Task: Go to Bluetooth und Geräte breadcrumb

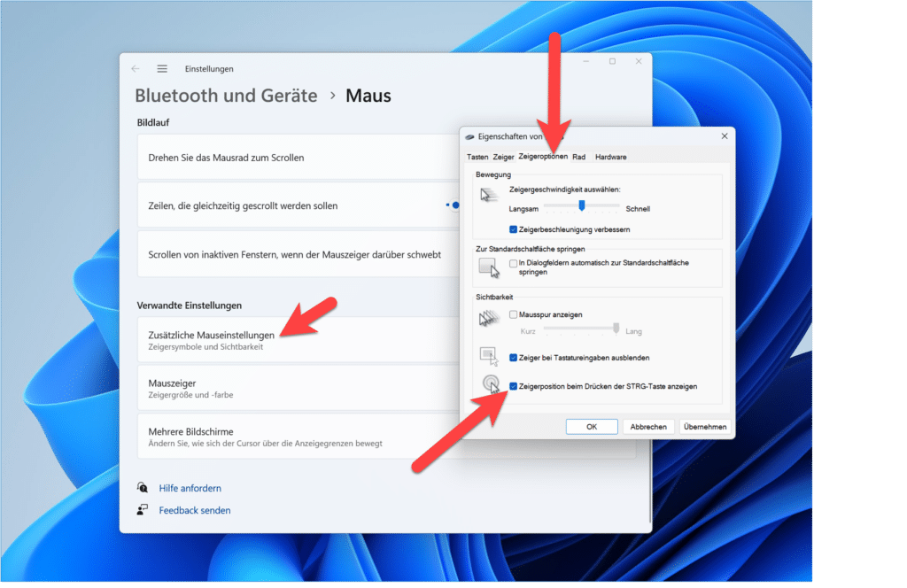Action: point(226,96)
